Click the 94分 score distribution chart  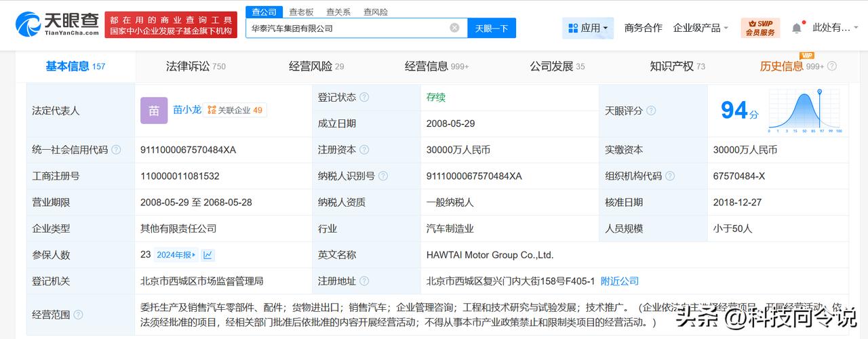coord(805,111)
